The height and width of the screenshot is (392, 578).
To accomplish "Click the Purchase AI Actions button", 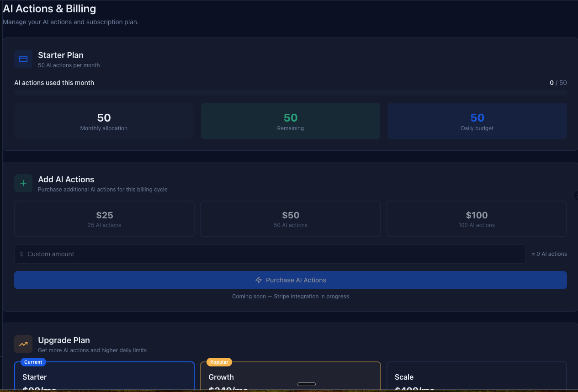I will point(290,280).
